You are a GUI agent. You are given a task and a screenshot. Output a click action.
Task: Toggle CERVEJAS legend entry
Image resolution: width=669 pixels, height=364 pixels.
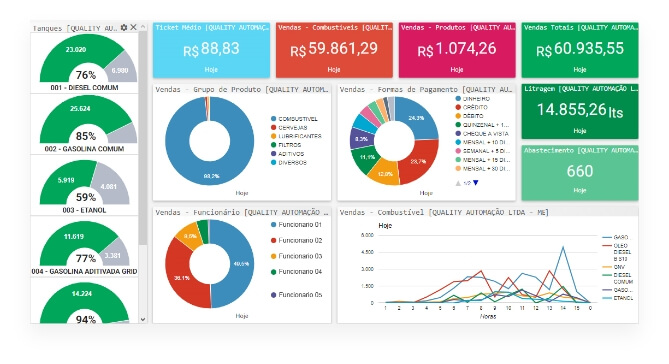289,128
